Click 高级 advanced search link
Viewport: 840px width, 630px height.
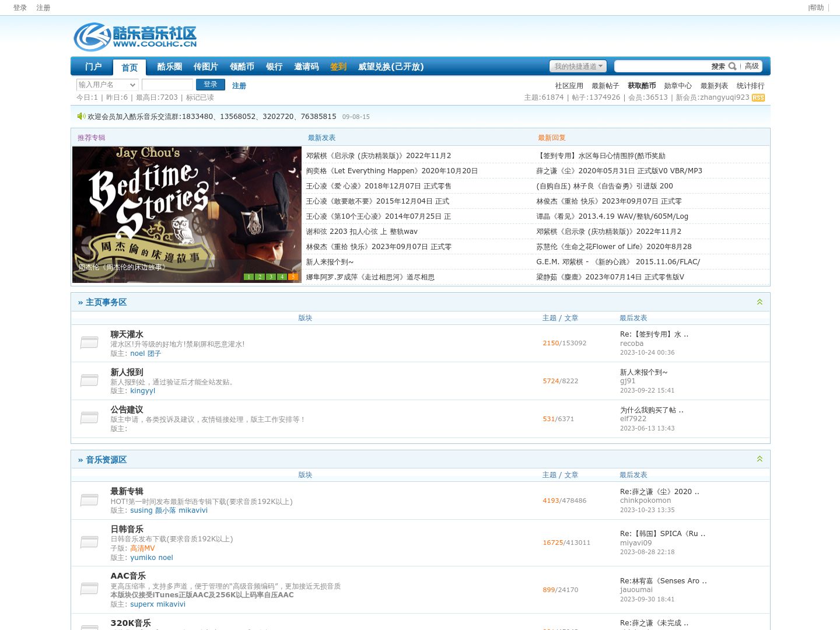click(x=752, y=66)
